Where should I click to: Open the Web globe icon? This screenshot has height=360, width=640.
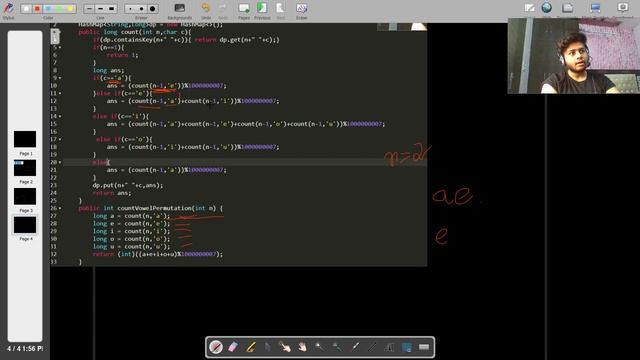click(547, 8)
